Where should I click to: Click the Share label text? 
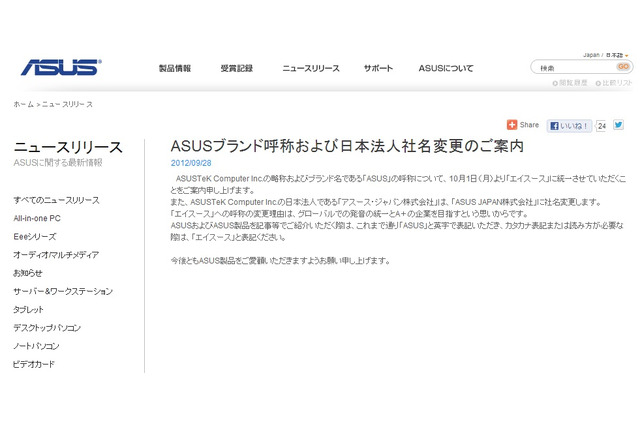tap(529, 125)
